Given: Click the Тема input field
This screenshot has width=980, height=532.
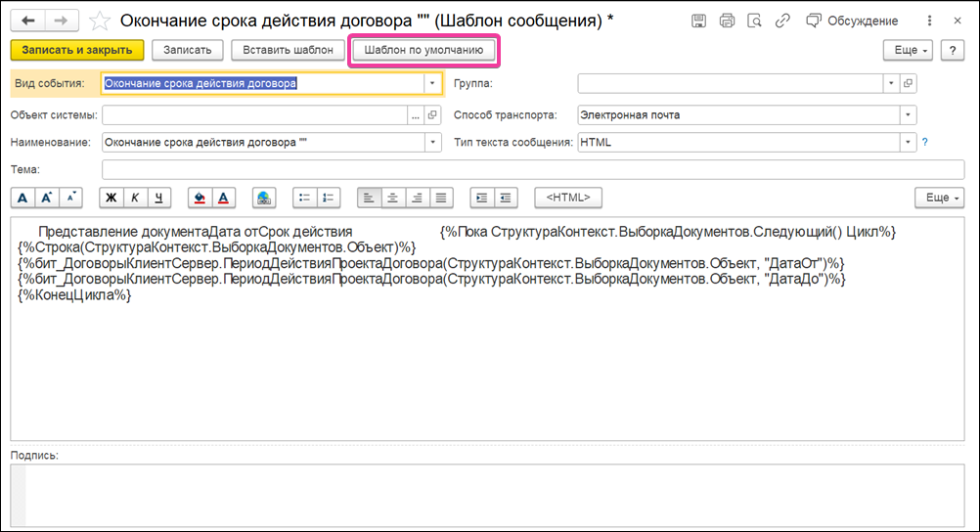Looking at the screenshot, I should (x=533, y=169).
